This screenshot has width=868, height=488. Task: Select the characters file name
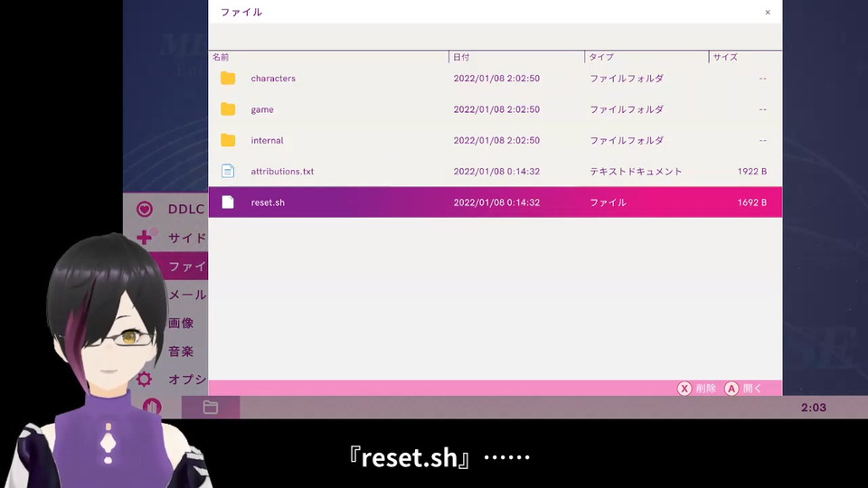273,79
